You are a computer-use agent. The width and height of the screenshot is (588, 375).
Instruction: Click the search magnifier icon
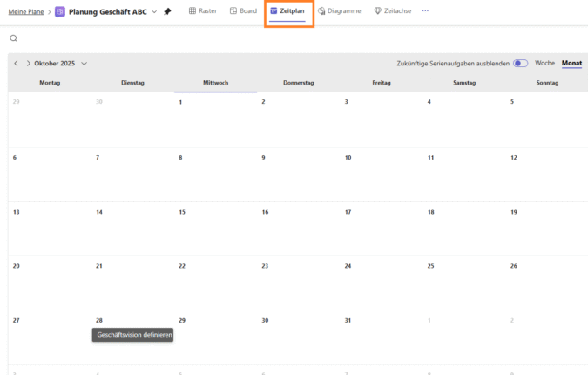pos(14,38)
